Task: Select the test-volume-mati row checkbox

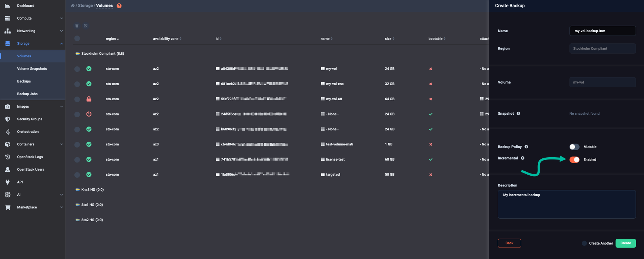Action: pyautogui.click(x=77, y=144)
